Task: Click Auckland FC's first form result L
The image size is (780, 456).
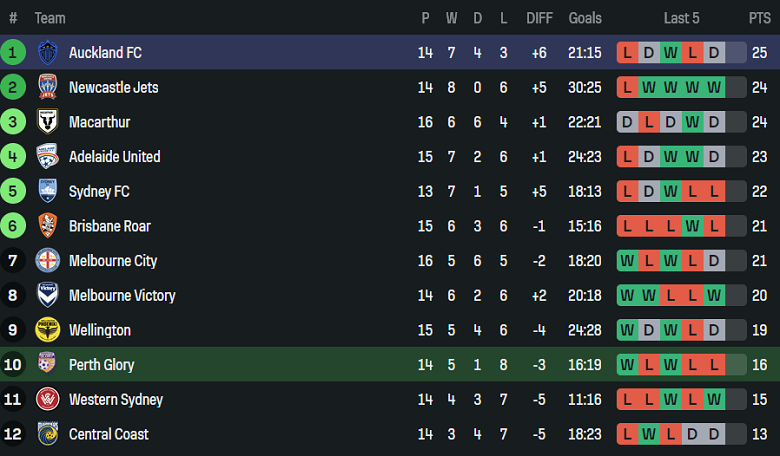Action: 627,52
